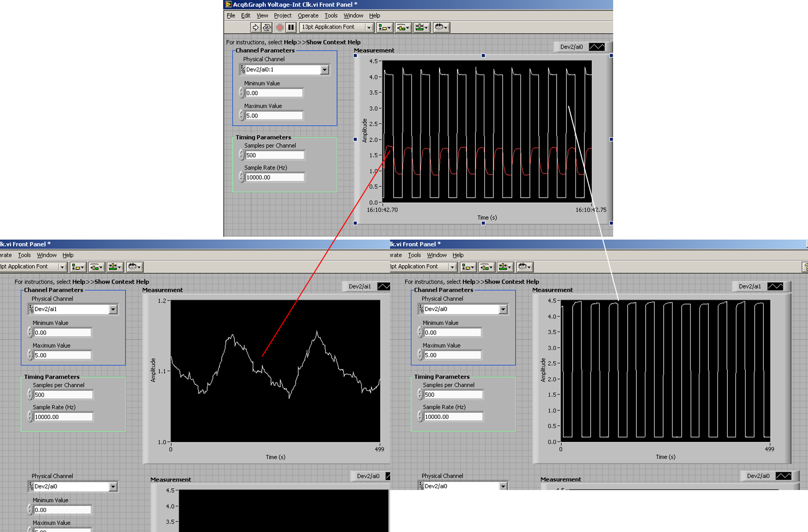This screenshot has width=808, height=532.
Task: Open Align Objects tool in top window
Action: pos(384,27)
